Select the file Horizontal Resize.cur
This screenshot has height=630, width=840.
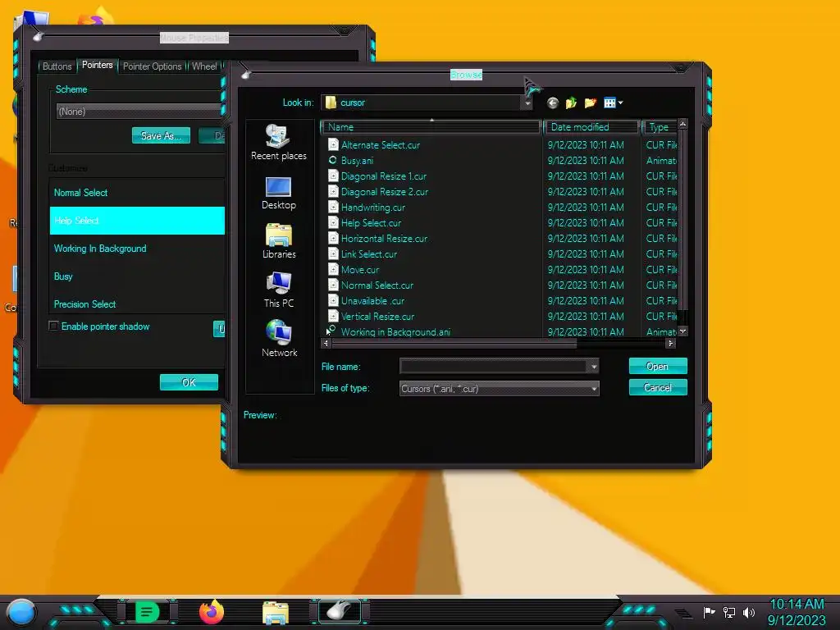pos(384,239)
